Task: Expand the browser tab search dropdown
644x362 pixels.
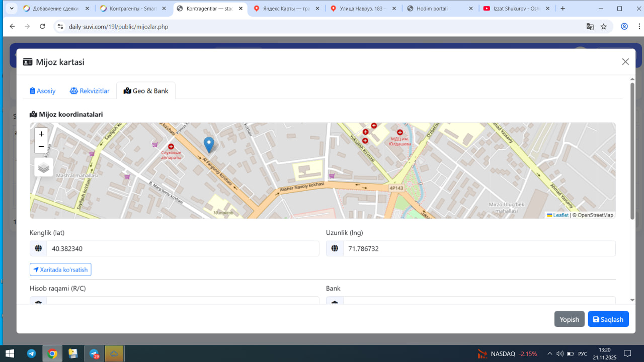Action: [12, 9]
